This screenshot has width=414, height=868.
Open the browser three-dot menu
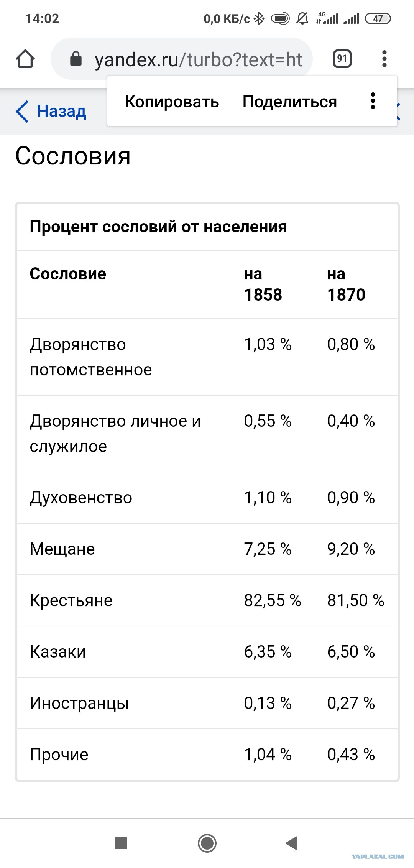384,59
